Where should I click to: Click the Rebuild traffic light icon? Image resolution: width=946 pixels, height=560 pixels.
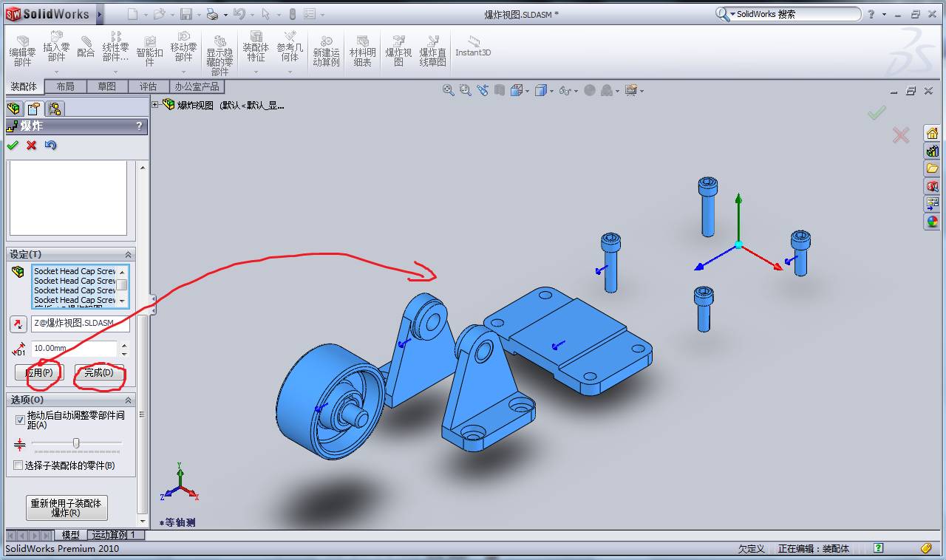coord(292,14)
